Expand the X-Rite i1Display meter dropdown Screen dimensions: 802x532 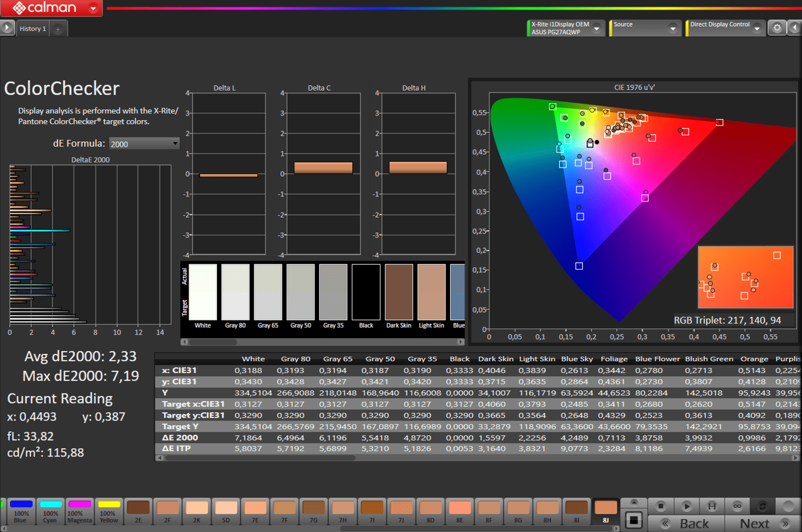coord(596,28)
